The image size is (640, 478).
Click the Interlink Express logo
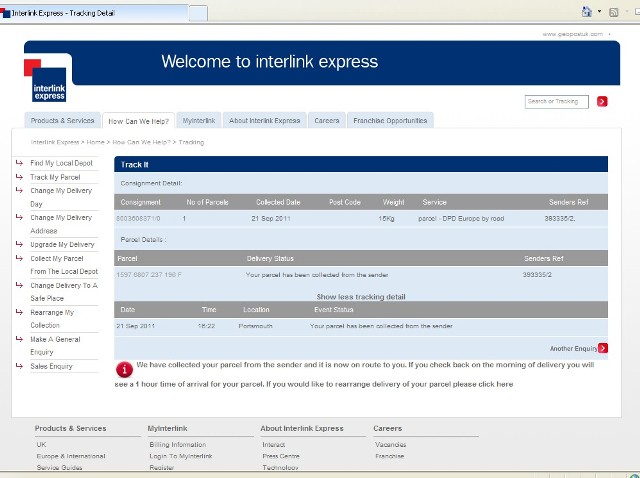(45, 80)
